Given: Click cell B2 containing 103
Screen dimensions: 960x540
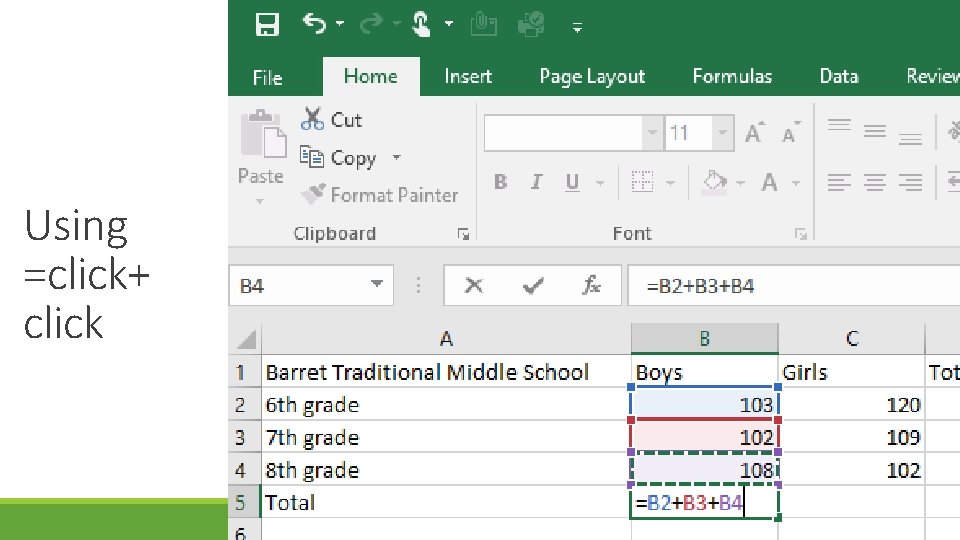Looking at the screenshot, I should coord(705,405).
